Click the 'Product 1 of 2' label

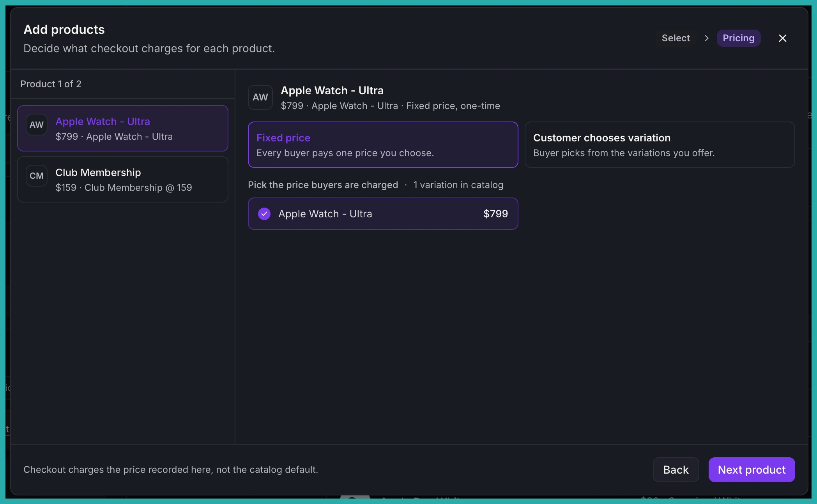tap(51, 84)
